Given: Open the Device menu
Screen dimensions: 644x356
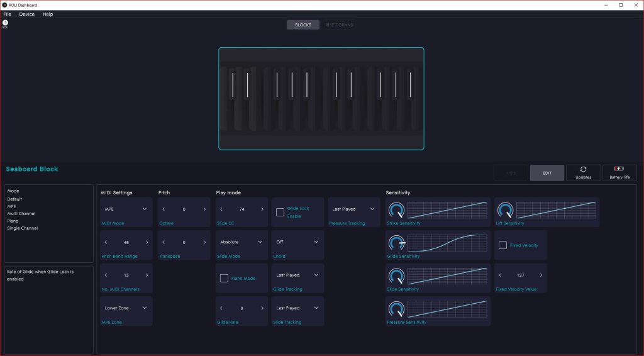Looking at the screenshot, I should coord(26,14).
